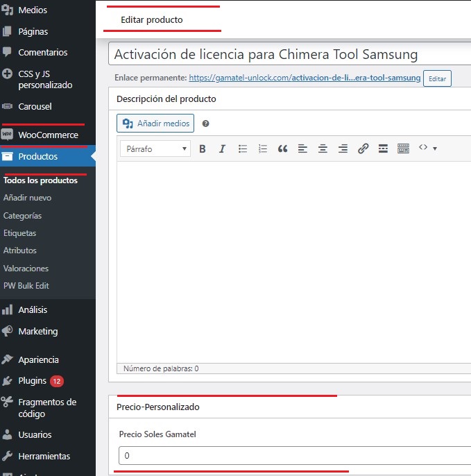
Task: Click the Productos archive box icon
Action: tap(7, 156)
